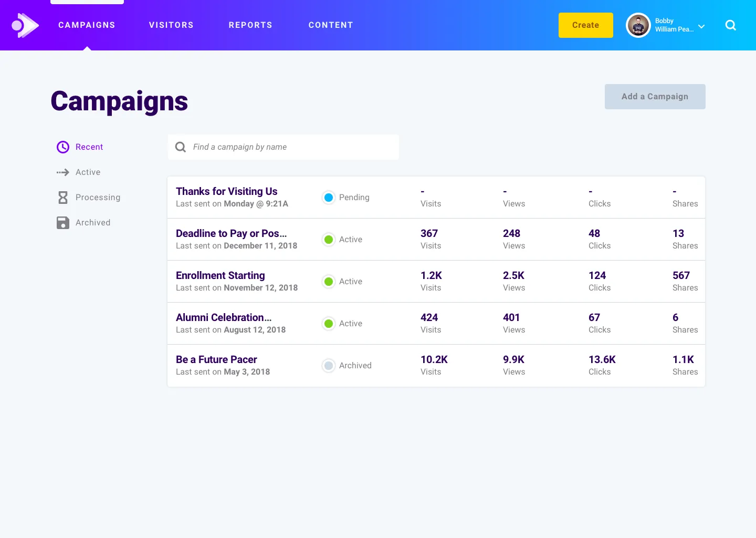Switch to the Campaigns tab
Viewport: 756px width, 538px height.
tap(87, 25)
